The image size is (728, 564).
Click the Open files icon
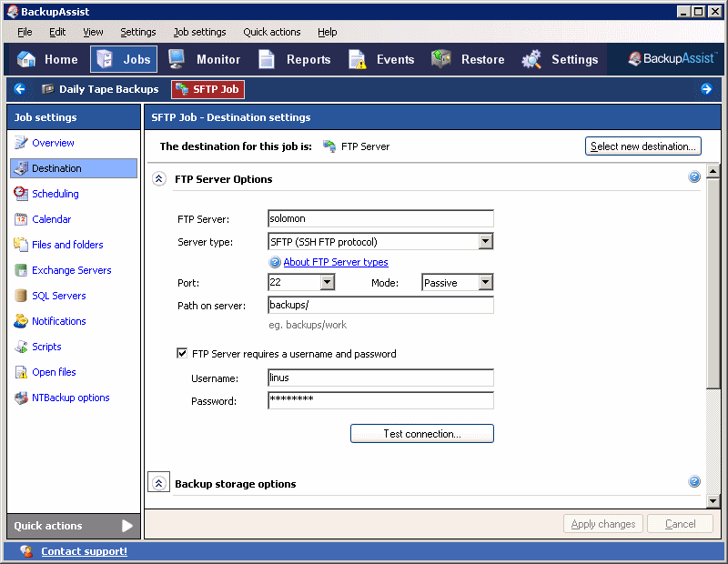pyautogui.click(x=21, y=372)
